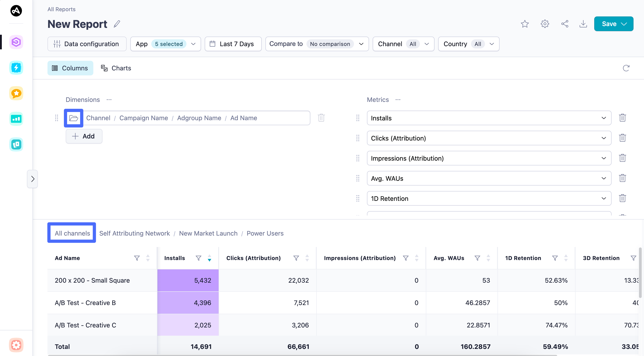The image size is (644, 356).
Task: Click the pencil icon to rename report
Action: click(117, 24)
